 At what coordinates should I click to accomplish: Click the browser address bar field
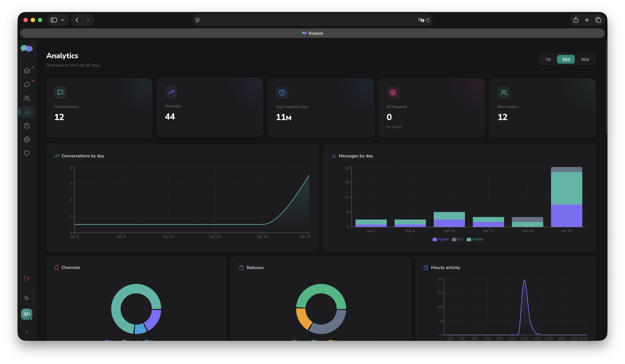[307, 20]
